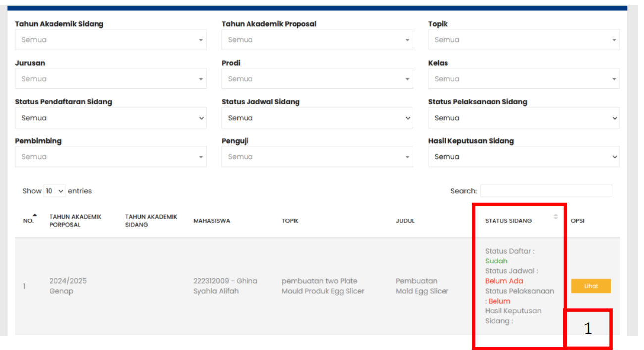644x350 pixels.
Task: Open Status Pendaftaran Sidang dropdown
Action: point(110,118)
